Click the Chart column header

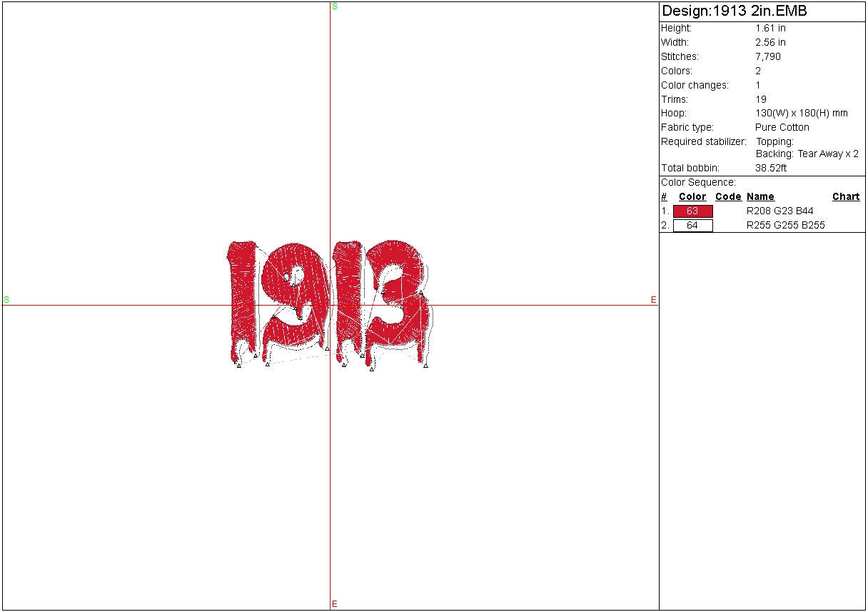[846, 197]
